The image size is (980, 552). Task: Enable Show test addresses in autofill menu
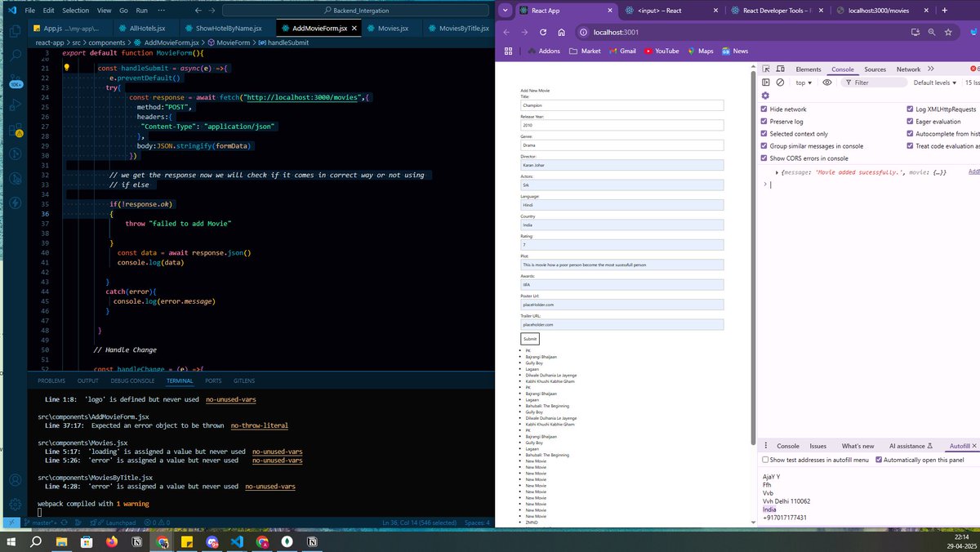765,460
